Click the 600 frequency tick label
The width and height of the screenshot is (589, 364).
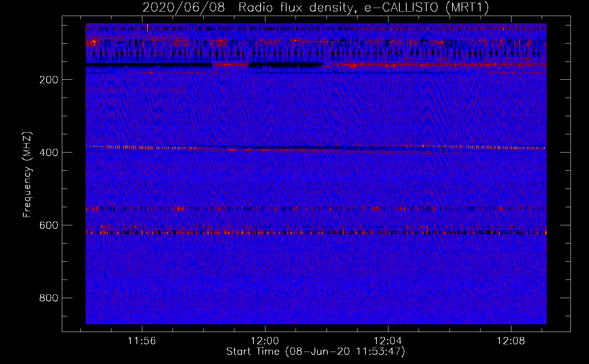coord(49,225)
